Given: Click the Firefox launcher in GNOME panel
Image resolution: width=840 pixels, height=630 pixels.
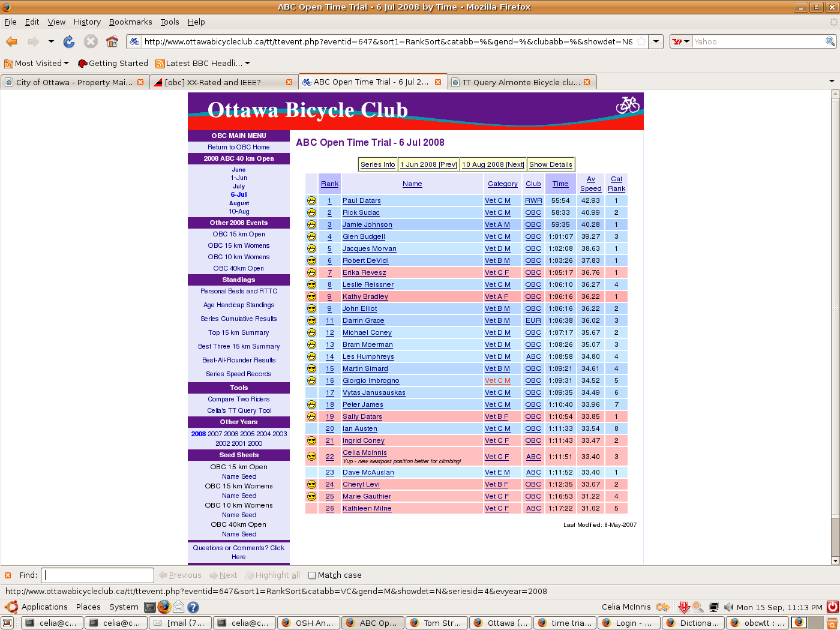Looking at the screenshot, I should click(164, 607).
